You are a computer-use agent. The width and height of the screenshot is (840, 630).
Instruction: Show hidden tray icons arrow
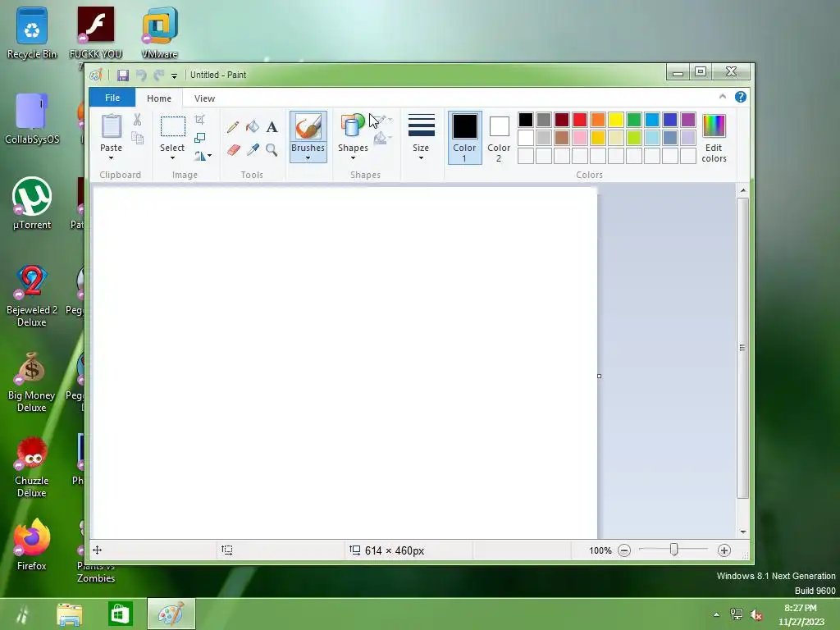(x=716, y=614)
